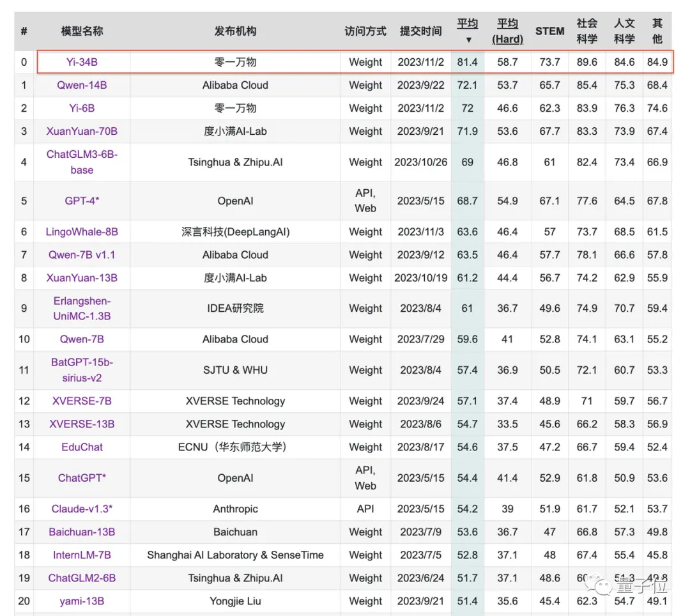
Task: Open the yami-13B model link
Action: pos(82,601)
